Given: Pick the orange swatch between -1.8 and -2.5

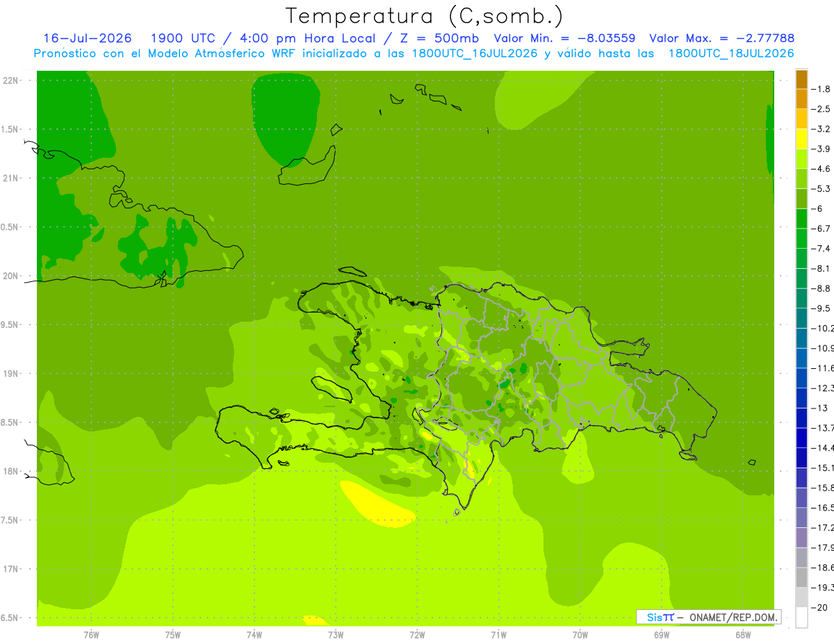Looking at the screenshot, I should [801, 99].
